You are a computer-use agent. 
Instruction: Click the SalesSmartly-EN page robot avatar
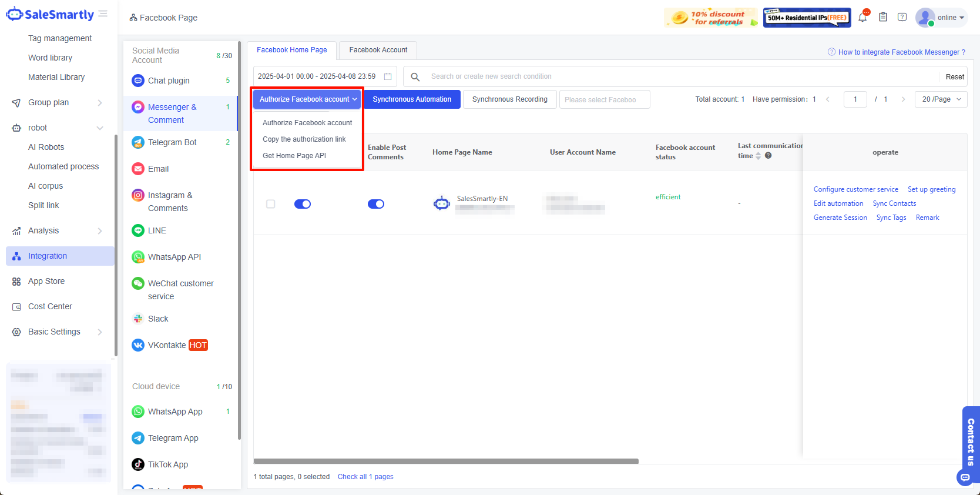pyautogui.click(x=442, y=203)
